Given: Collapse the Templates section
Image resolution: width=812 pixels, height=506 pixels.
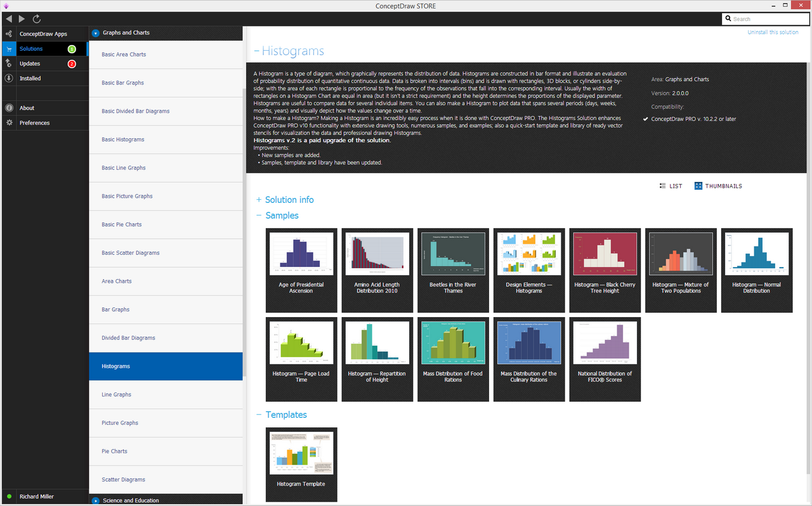Looking at the screenshot, I should click(259, 415).
